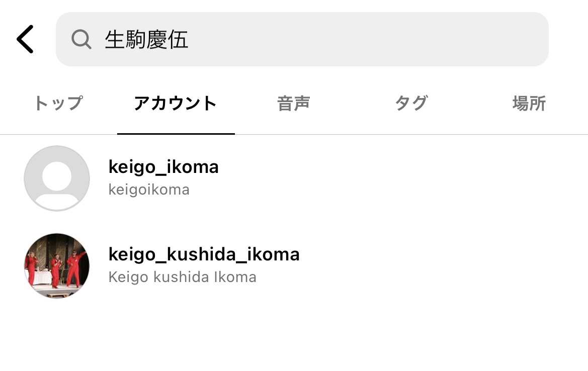
Task: Tap the Keigo kushida Ikoma display name
Action: [x=182, y=277]
